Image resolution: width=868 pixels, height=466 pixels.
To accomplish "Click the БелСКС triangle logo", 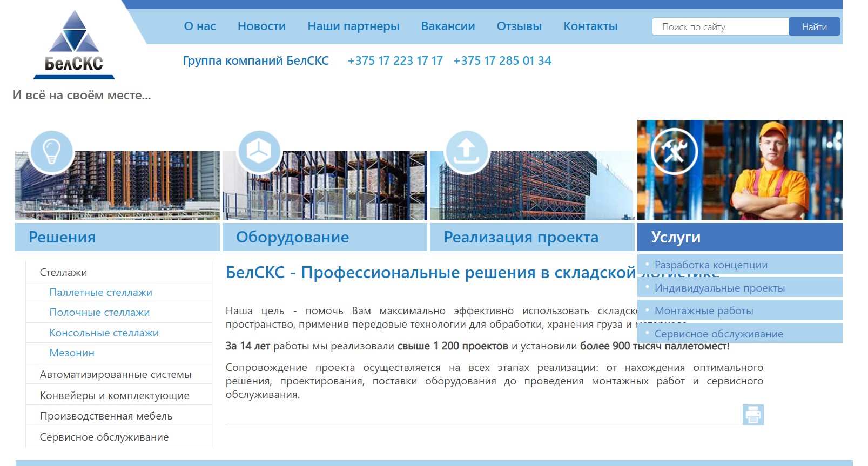I will [74, 45].
